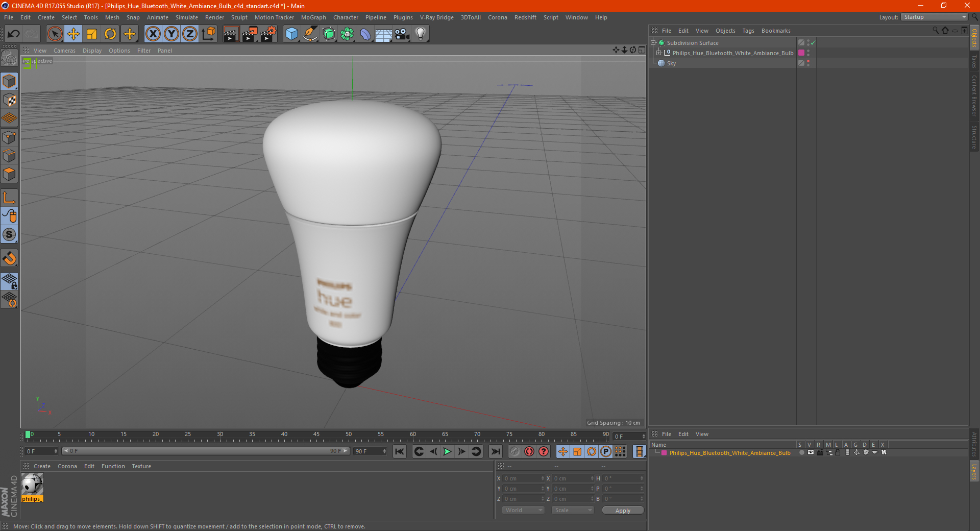Toggle layer solo for Philips layer

tap(801, 452)
